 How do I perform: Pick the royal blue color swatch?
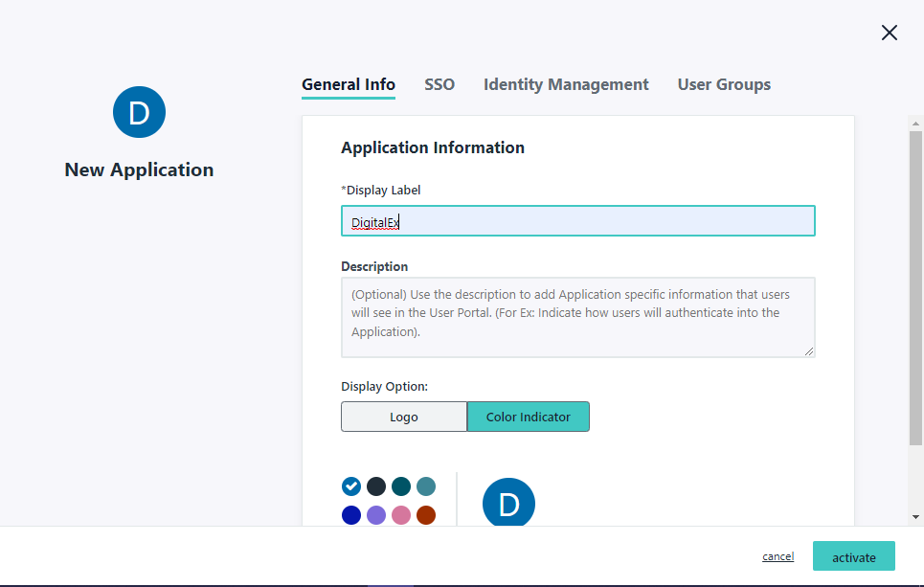(x=351, y=515)
